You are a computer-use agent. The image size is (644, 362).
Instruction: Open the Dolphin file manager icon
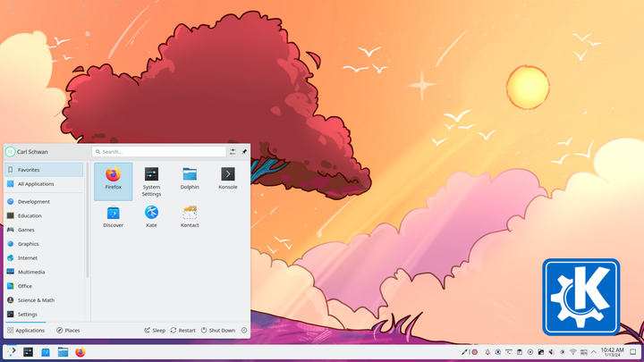coord(190,178)
